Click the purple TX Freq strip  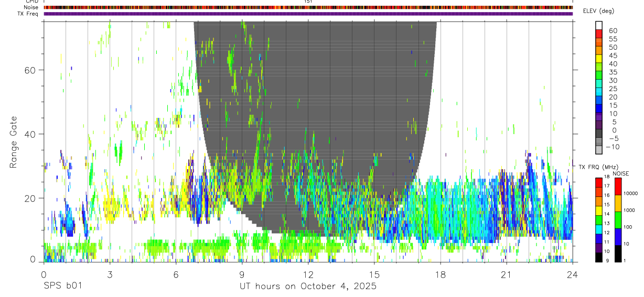click(x=308, y=14)
